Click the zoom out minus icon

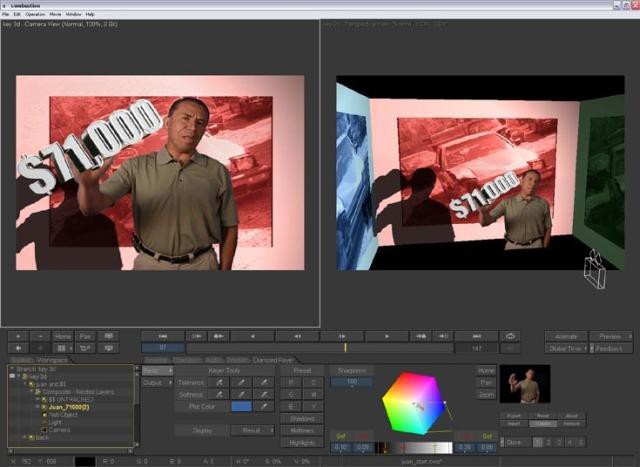40,336
